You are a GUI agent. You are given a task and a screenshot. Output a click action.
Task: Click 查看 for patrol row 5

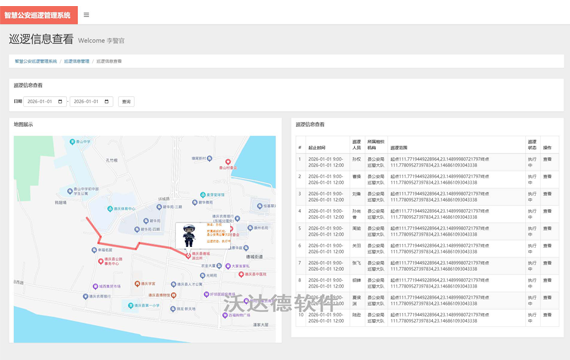(547, 228)
